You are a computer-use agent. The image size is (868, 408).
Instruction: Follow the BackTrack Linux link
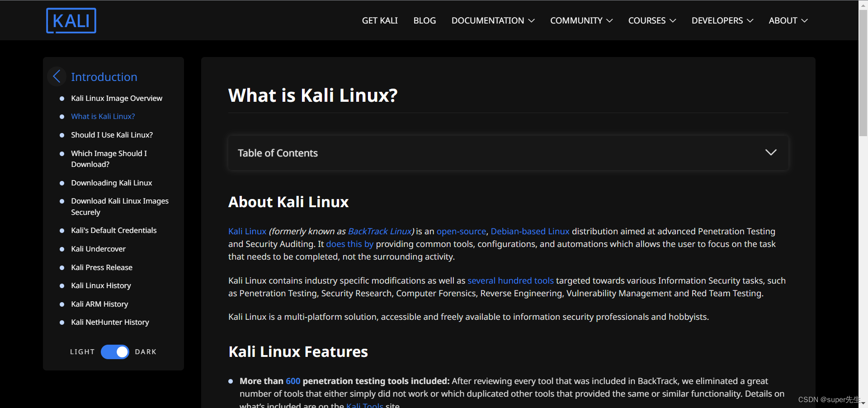pyautogui.click(x=380, y=231)
